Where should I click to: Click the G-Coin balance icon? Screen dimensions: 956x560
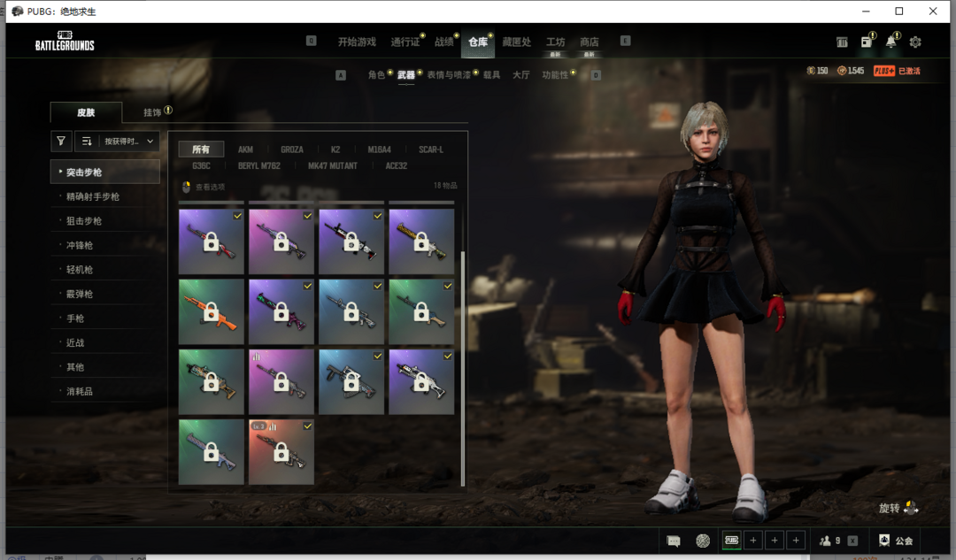point(812,71)
